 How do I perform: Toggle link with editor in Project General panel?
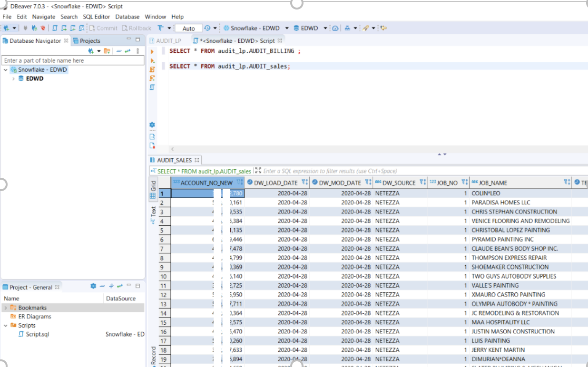[x=119, y=286]
